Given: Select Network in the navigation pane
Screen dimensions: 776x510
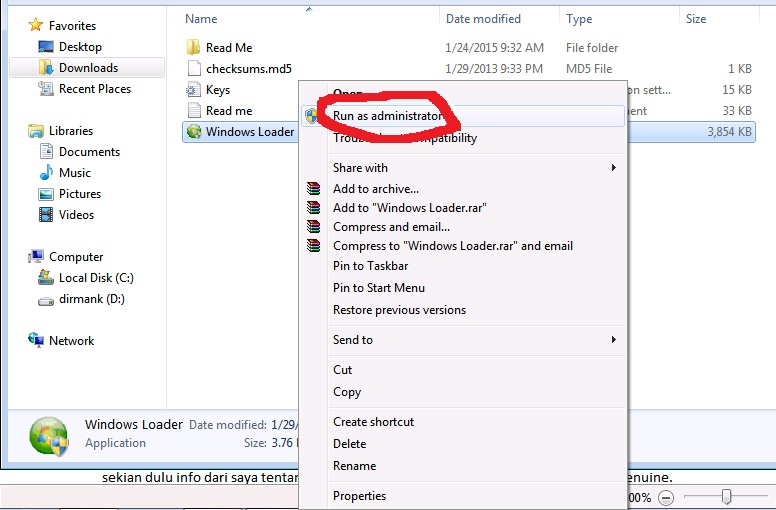Looking at the screenshot, I should [x=72, y=340].
